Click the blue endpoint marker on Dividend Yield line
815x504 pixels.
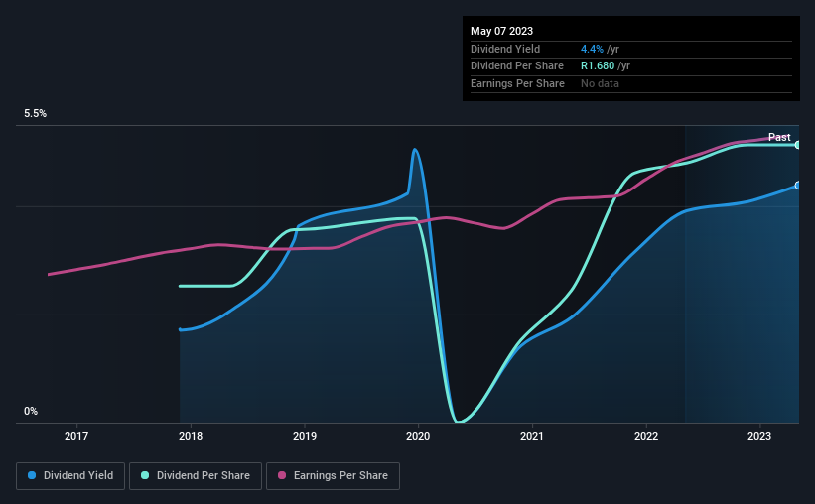[x=798, y=186]
